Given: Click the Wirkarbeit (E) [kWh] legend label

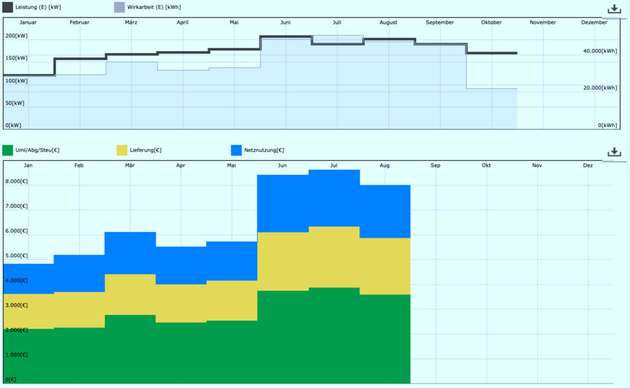Looking at the screenshot, I should click(154, 7).
